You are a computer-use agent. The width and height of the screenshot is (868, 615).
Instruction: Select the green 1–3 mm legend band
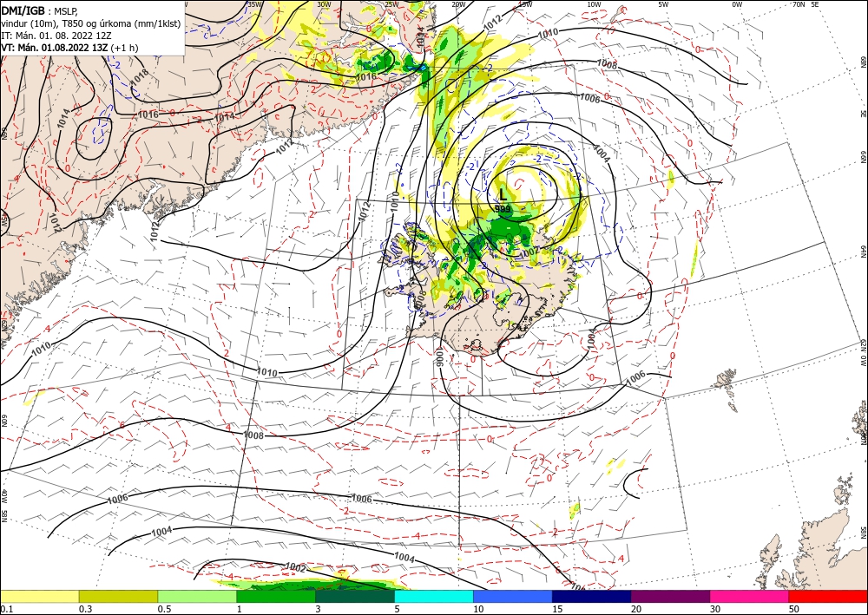click(276, 596)
